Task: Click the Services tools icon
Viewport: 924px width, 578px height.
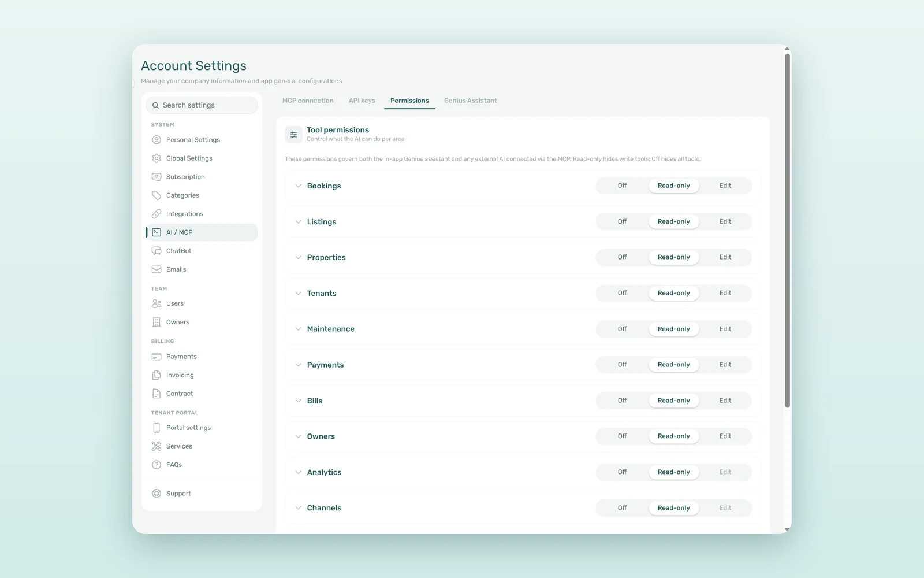Action: coord(157,446)
